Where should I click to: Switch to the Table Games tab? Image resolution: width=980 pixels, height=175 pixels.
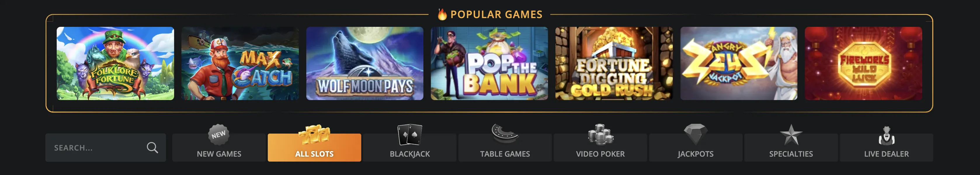tap(505, 148)
